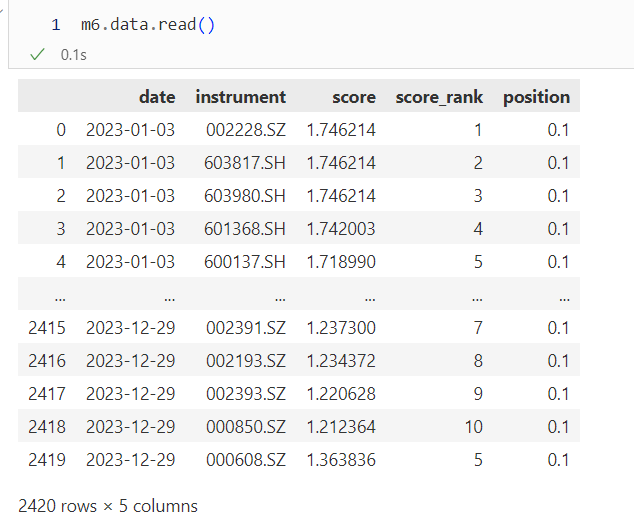Image resolution: width=634 pixels, height=519 pixels.
Task: Select the instrument column header
Action: click(241, 97)
